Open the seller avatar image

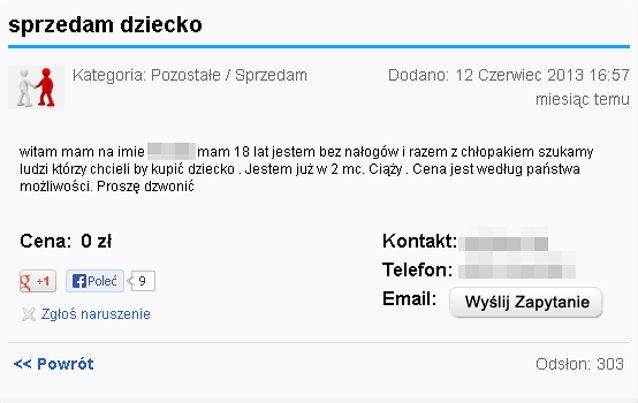click(36, 87)
